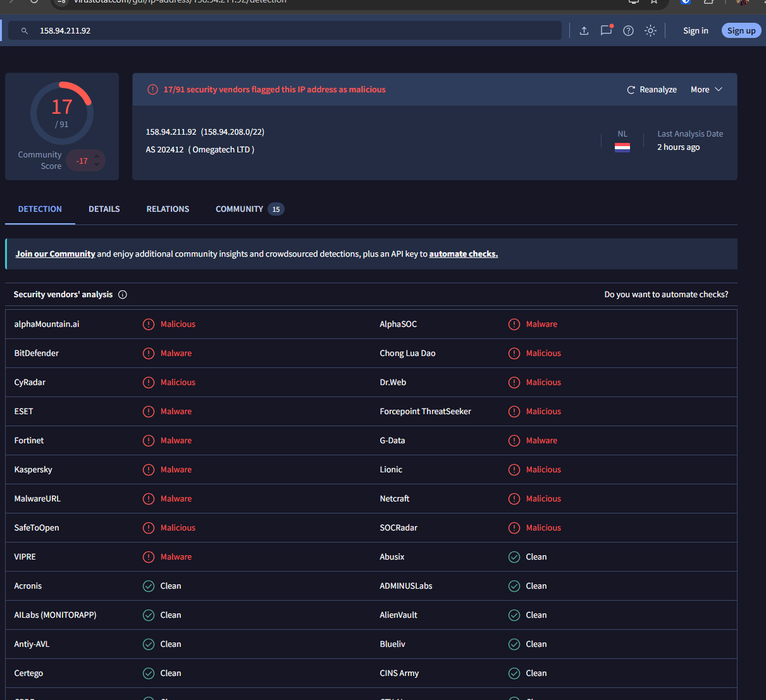Viewport: 766px width, 700px height.
Task: Click the Community 15 count badge
Action: pyautogui.click(x=276, y=209)
